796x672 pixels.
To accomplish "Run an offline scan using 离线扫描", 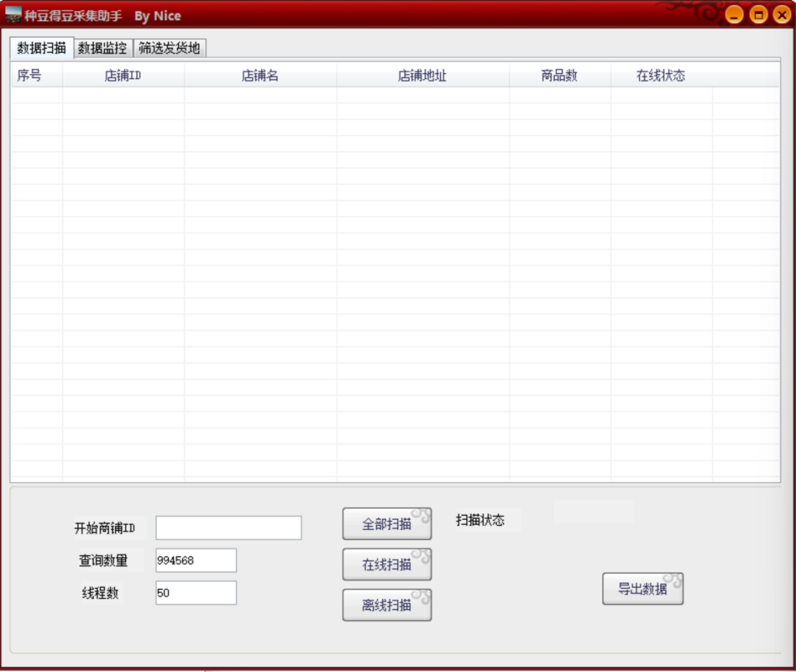I will [387, 604].
